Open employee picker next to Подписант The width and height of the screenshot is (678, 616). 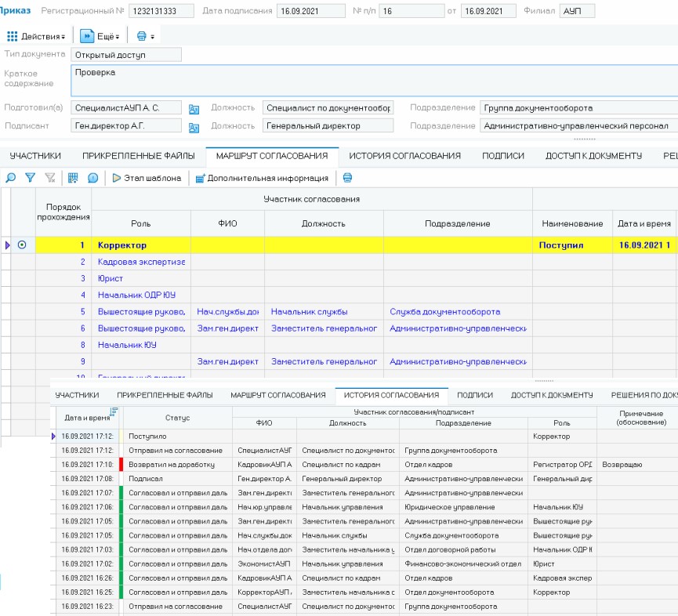(x=194, y=128)
